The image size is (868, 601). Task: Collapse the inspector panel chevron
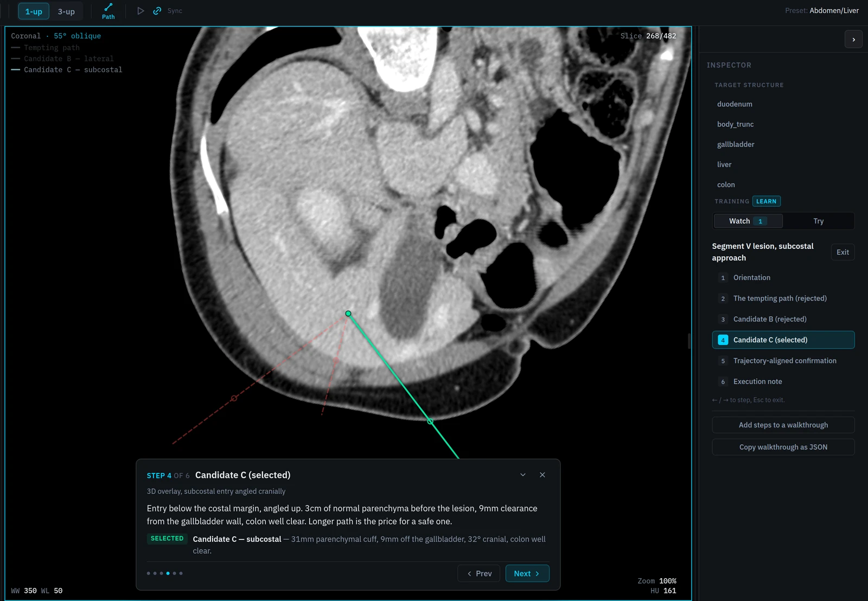point(854,40)
